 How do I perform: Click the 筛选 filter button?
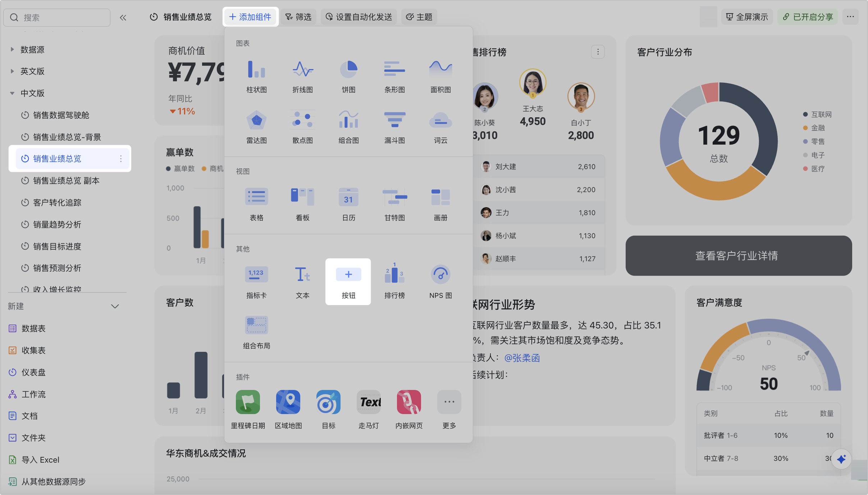click(x=298, y=17)
